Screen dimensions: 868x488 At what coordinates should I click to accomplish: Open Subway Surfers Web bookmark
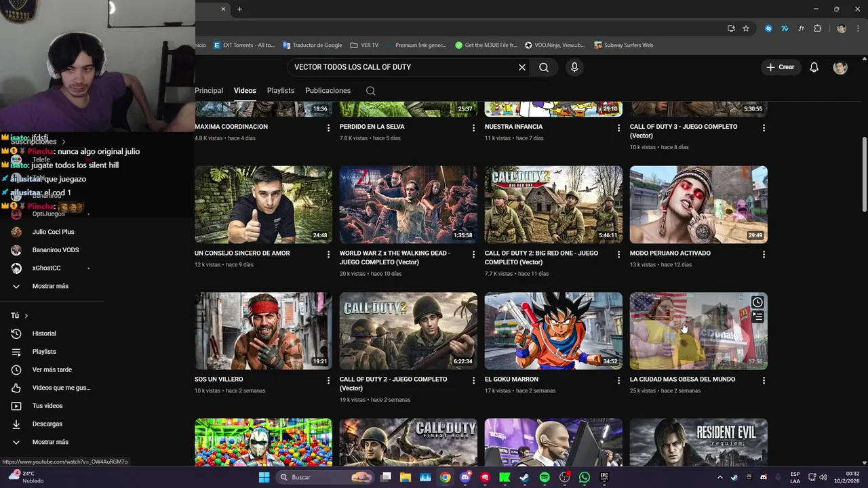[x=624, y=45]
